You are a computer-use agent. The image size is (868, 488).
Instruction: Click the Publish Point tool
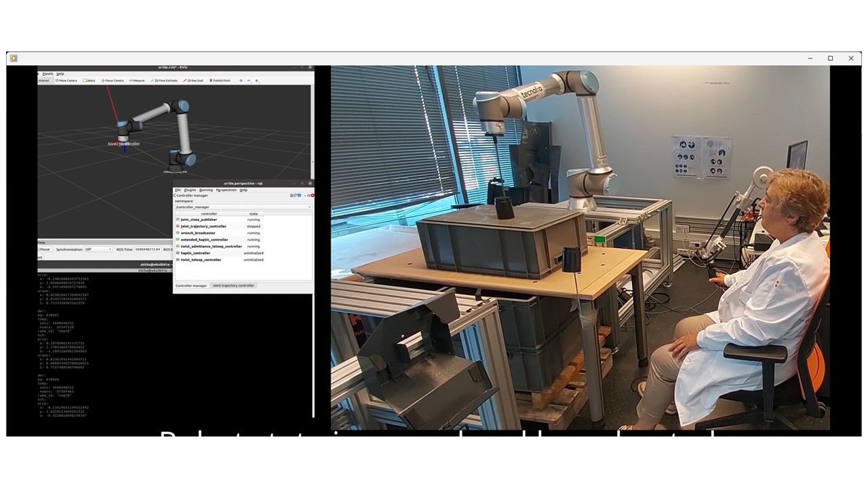(220, 81)
